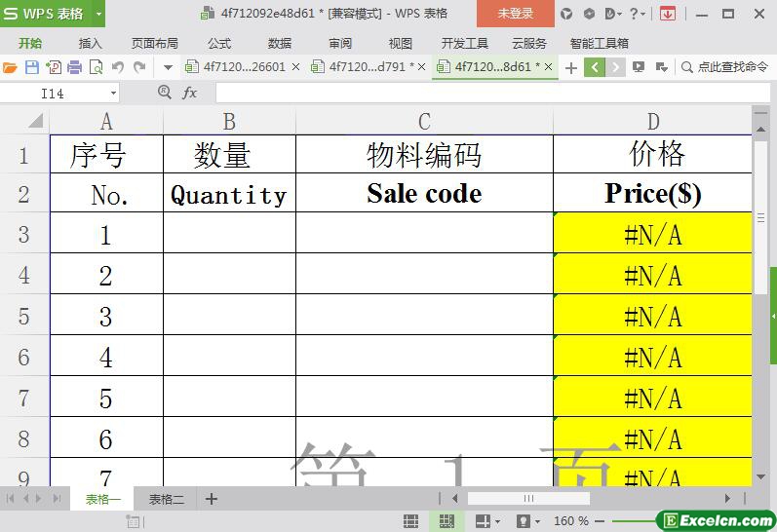The image size is (777, 532).
Task: Print the spreadsheet using printer icon
Action: 74,67
